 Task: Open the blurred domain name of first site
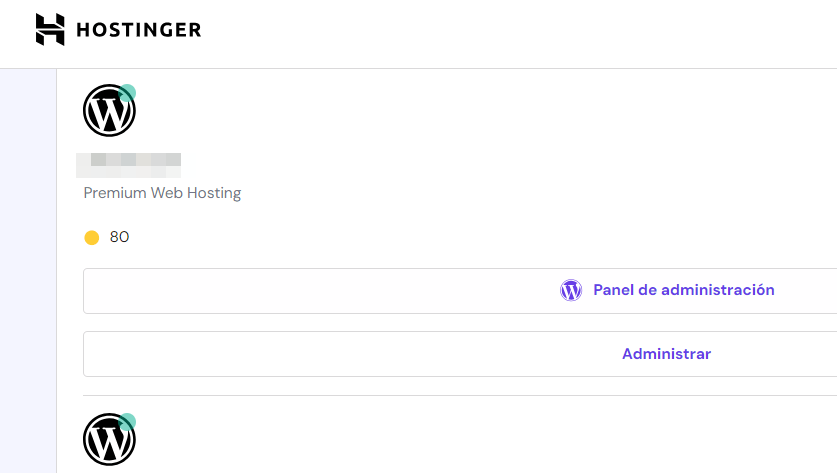tap(130, 160)
